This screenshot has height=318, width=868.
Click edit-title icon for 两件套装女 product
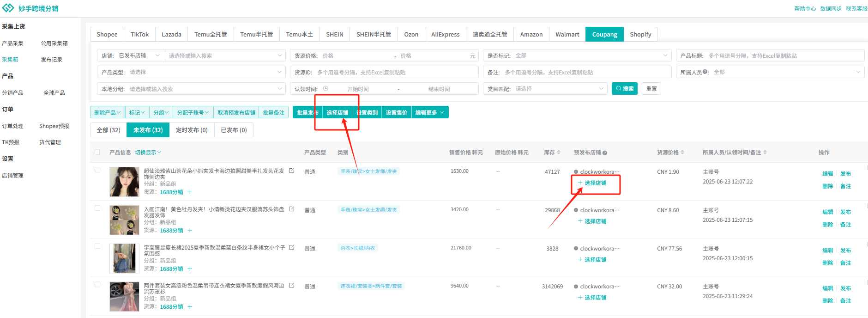point(292,285)
